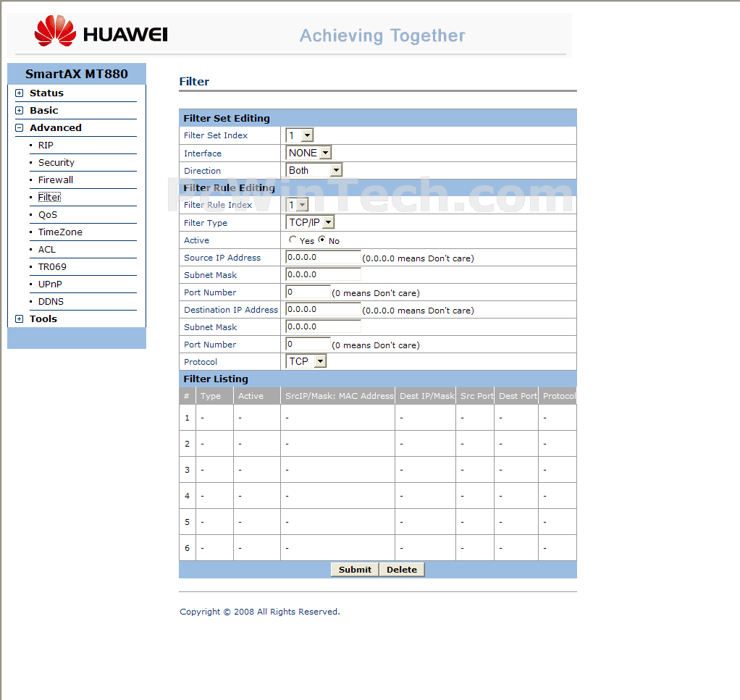The width and height of the screenshot is (740, 700).
Task: Open the TimeZone settings
Action: point(60,232)
